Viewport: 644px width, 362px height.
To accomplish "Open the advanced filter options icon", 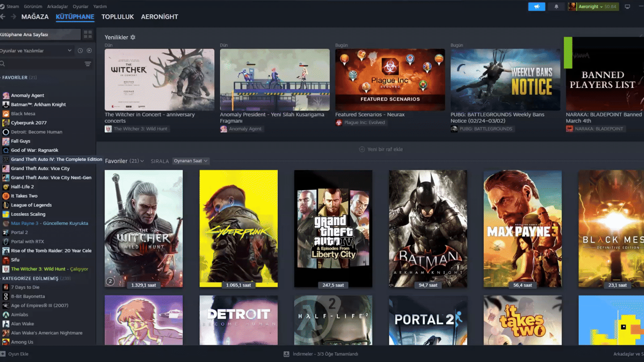I will [x=88, y=64].
